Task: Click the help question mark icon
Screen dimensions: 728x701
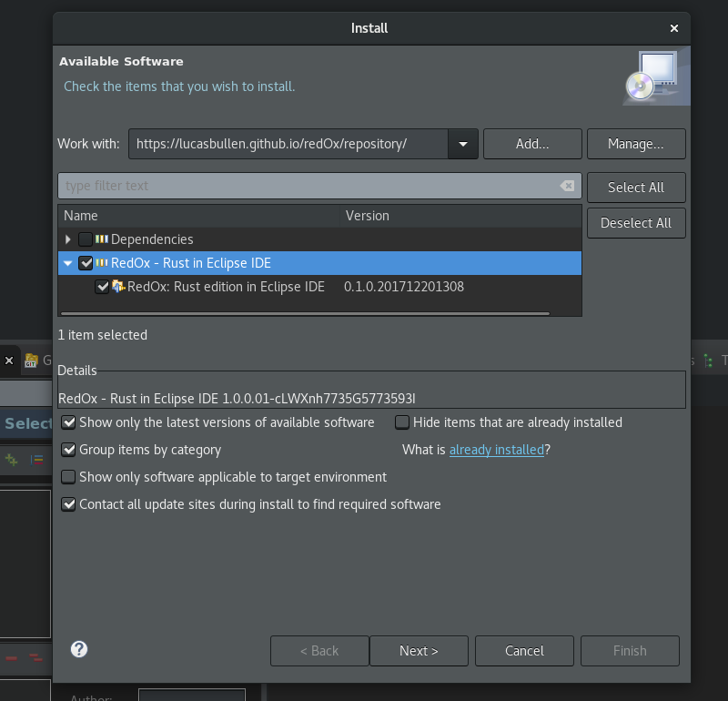Action: [x=79, y=649]
